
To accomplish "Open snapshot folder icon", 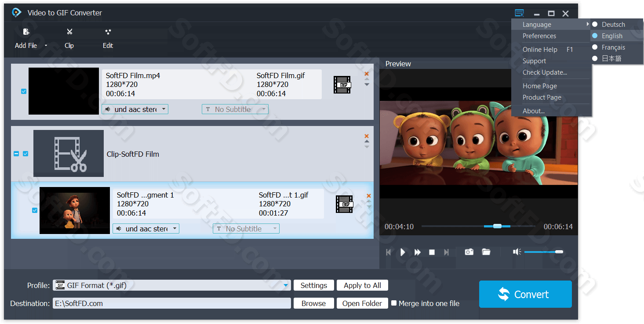I will click(486, 252).
